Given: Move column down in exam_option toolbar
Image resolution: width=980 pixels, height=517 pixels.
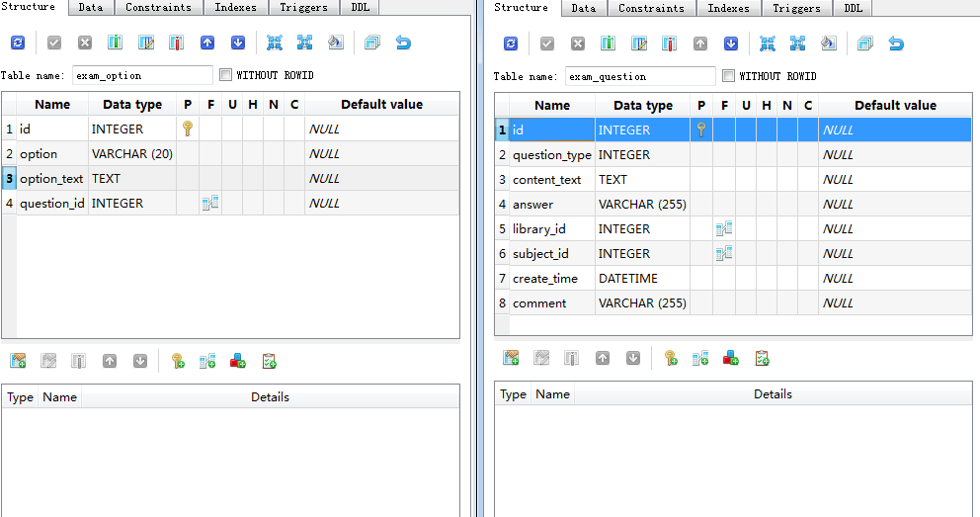Looking at the screenshot, I should coord(238,43).
